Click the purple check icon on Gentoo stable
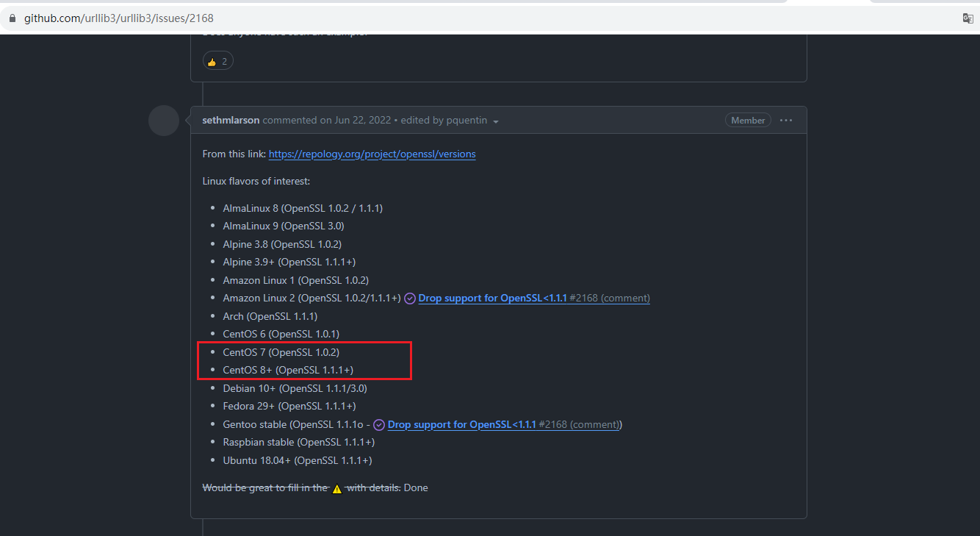The height and width of the screenshot is (536, 980). click(x=379, y=425)
